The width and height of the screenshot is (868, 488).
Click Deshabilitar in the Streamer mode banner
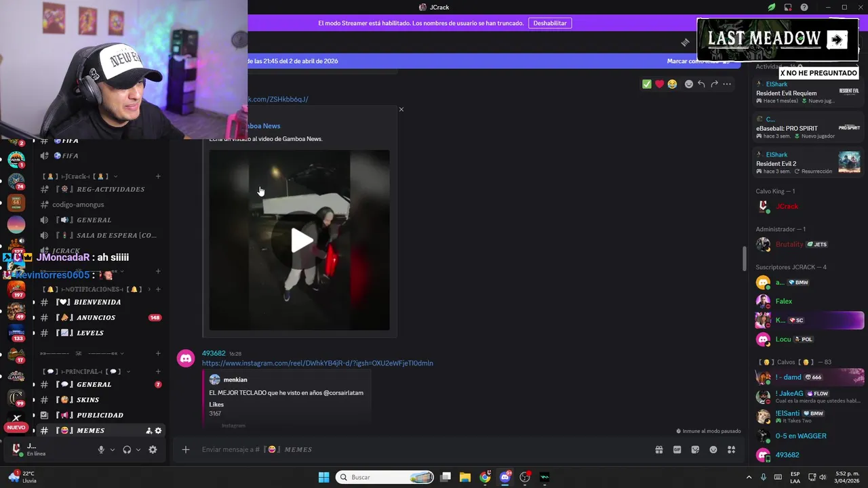pos(549,23)
